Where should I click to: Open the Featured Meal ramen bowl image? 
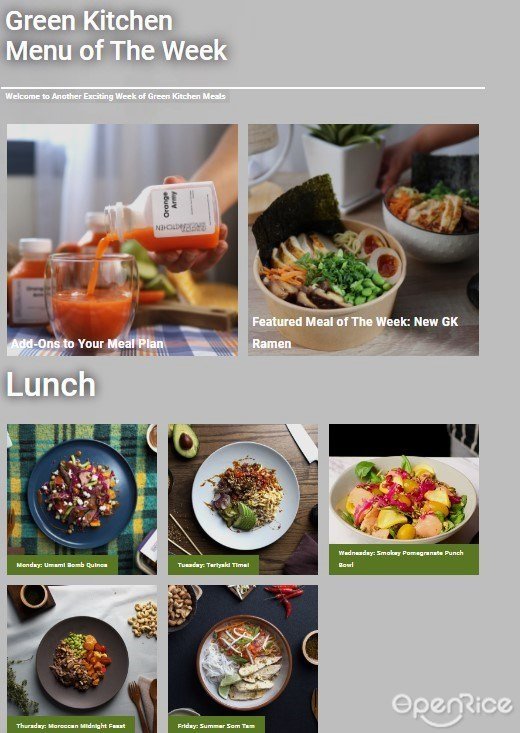[x=363, y=240]
